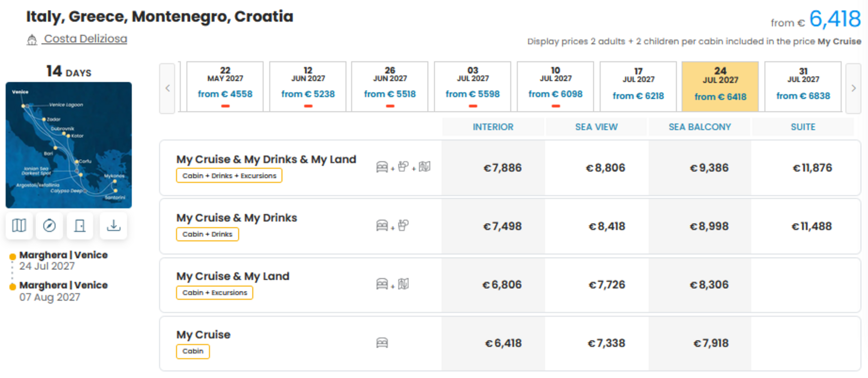Select Interior price €6,418 for My Cruise

click(x=503, y=344)
